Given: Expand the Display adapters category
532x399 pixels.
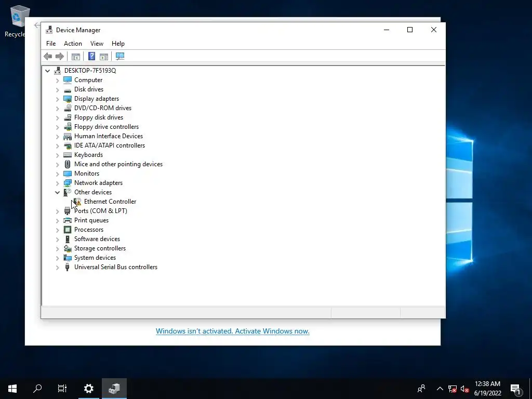Looking at the screenshot, I should (57, 99).
